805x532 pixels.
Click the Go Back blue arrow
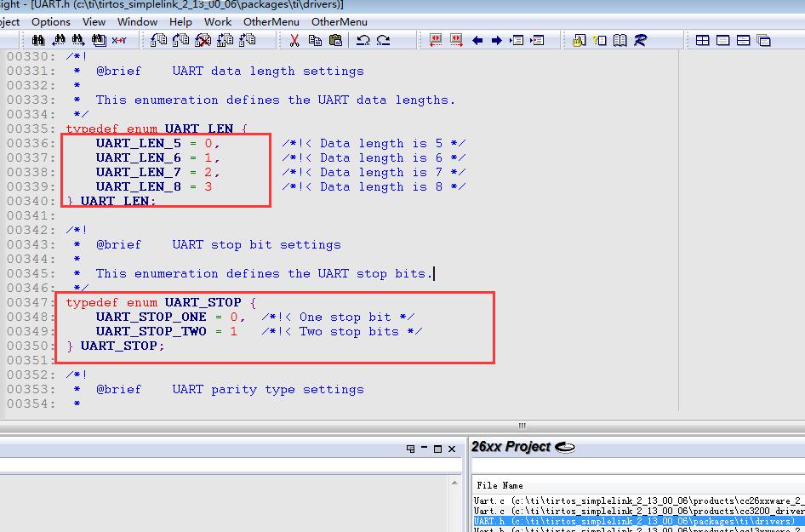[477, 41]
